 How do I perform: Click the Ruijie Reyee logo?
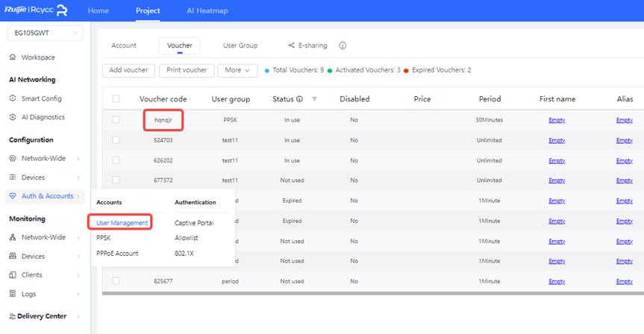37,10
